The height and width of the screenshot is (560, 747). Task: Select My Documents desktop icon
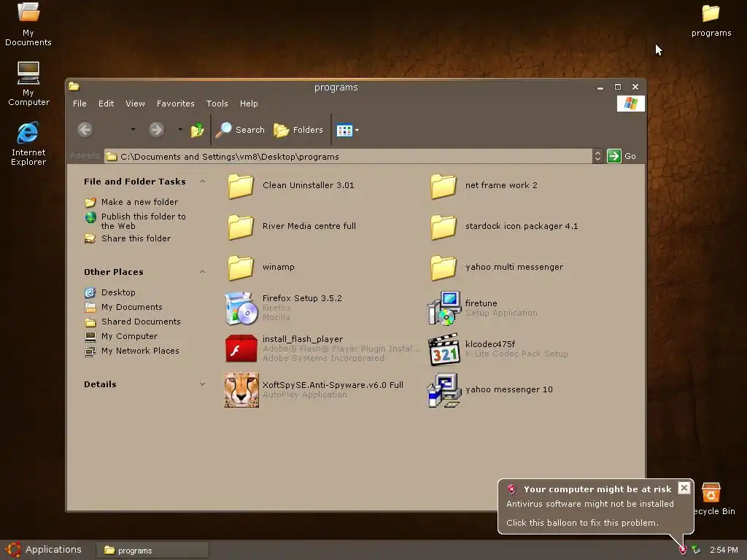tap(28, 24)
